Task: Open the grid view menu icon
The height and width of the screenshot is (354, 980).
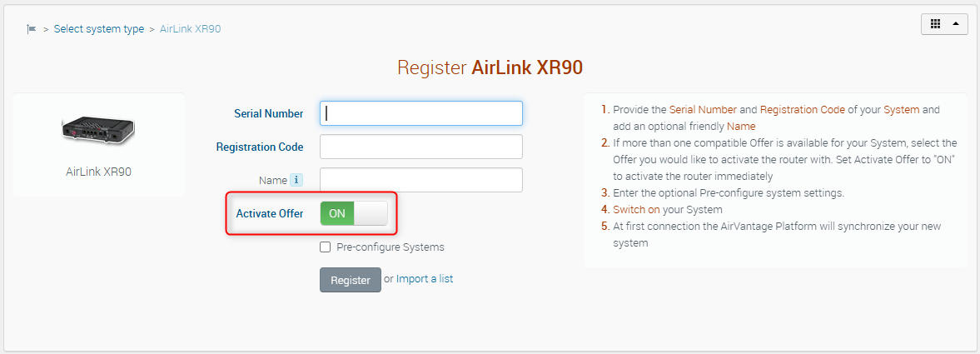Action: tap(935, 24)
